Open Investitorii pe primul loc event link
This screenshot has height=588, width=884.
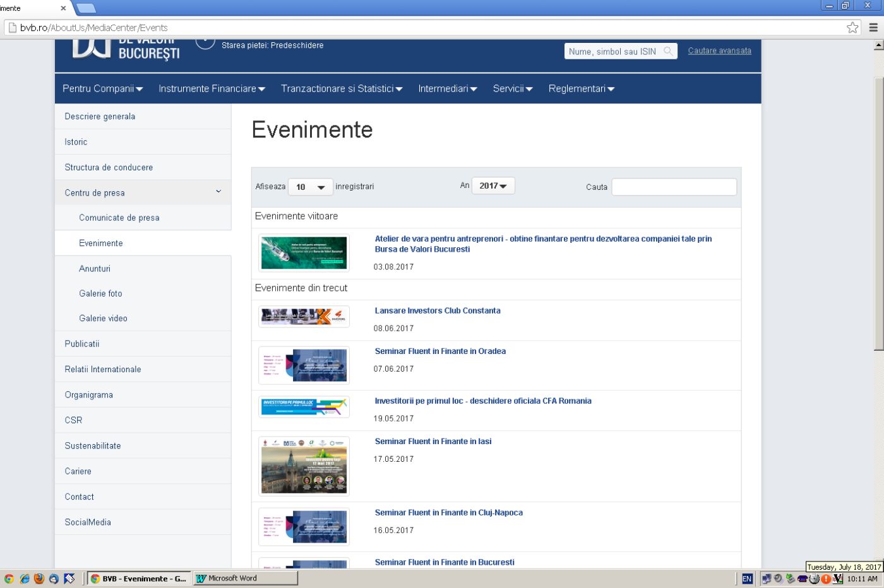(483, 401)
